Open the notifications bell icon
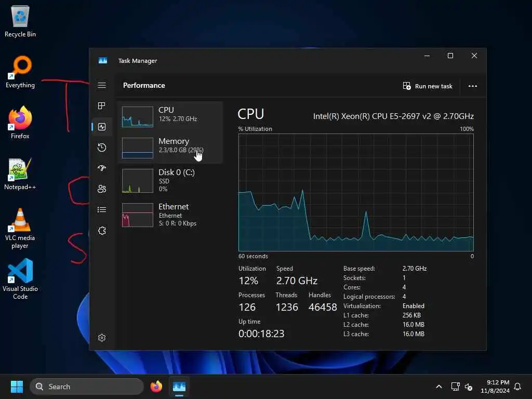Viewport: 532px width, 399px height. point(518,387)
